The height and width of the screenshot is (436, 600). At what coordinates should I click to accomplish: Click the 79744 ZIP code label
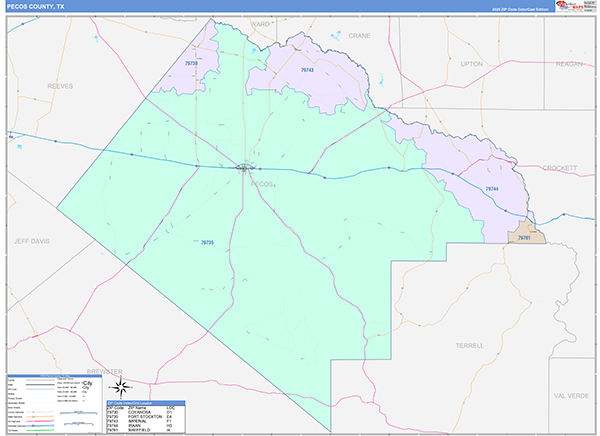(492, 189)
